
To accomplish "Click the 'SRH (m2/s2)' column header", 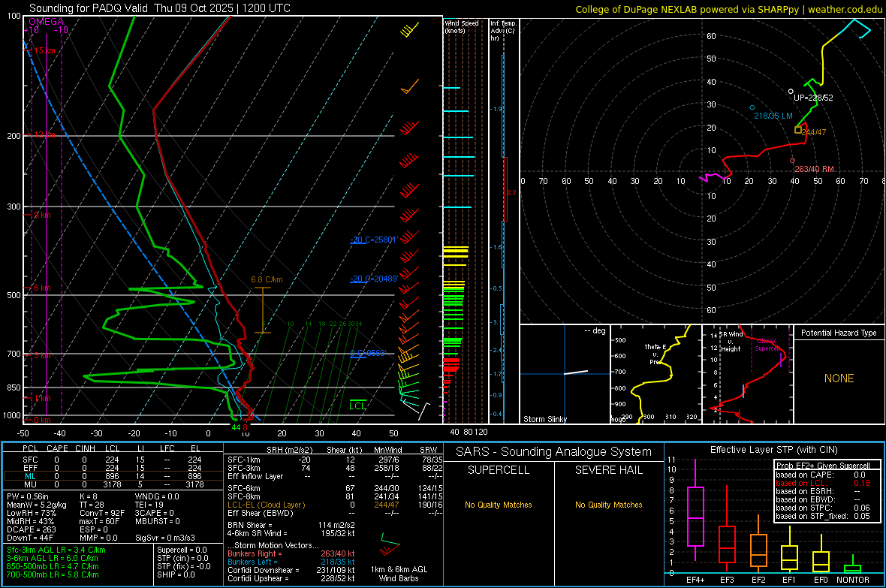I will pyautogui.click(x=289, y=450).
